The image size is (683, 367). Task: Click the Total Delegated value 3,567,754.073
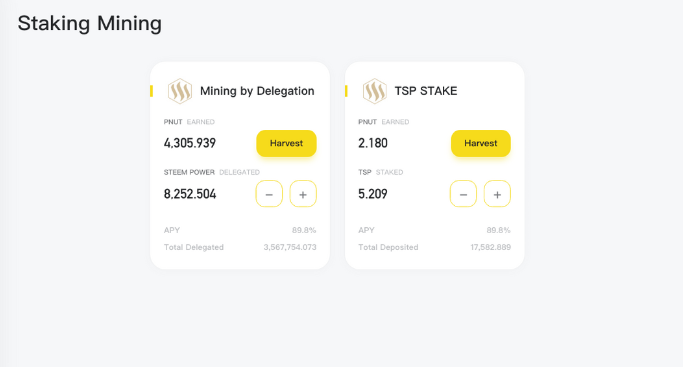[290, 247]
